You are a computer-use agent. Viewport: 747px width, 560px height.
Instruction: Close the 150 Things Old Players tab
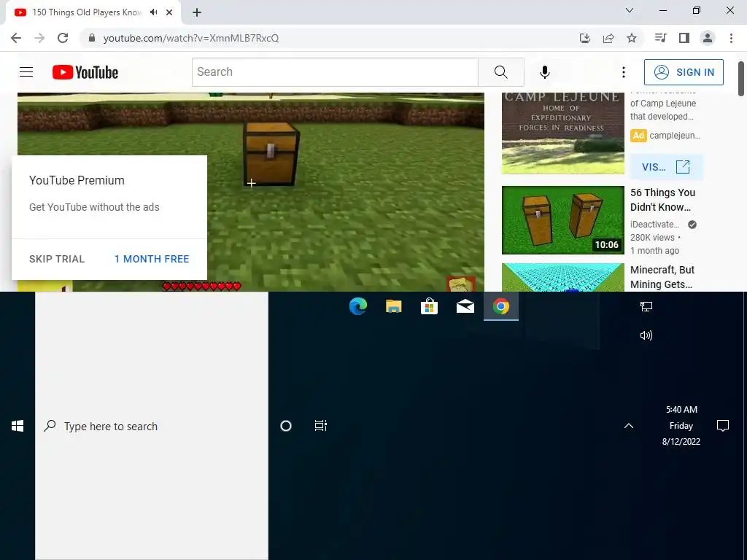pos(169,12)
